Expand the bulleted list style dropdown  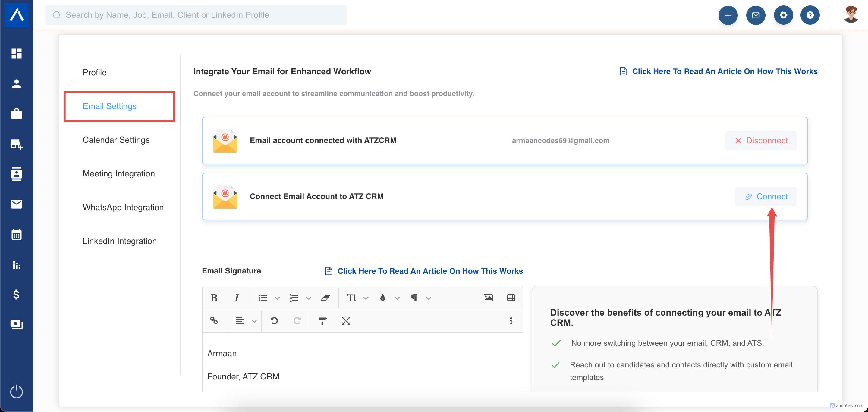[277, 298]
